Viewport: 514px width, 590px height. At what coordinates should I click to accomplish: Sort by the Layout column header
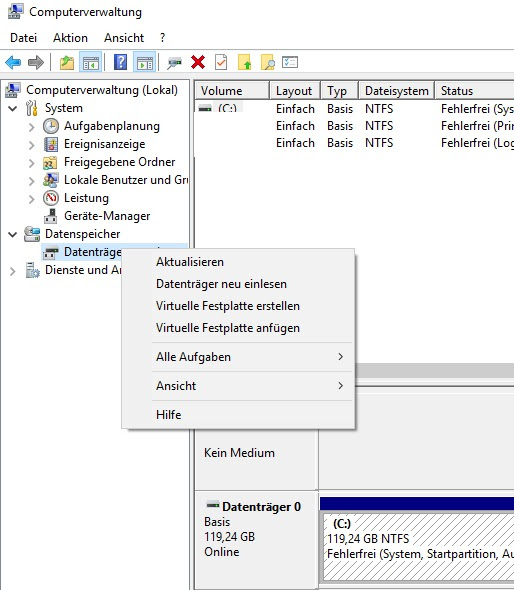tap(295, 91)
